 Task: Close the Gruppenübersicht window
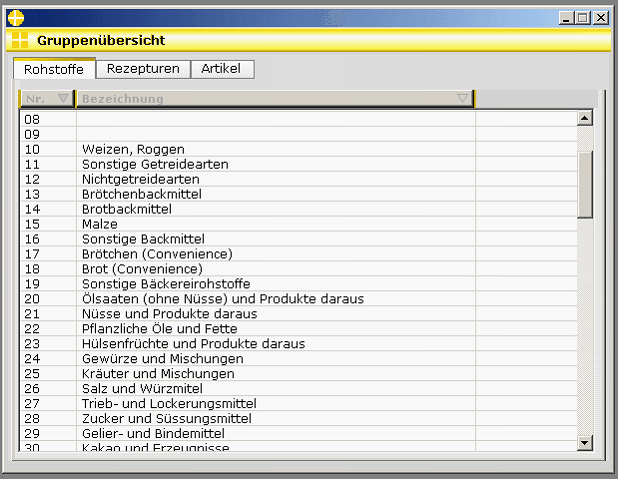point(601,18)
